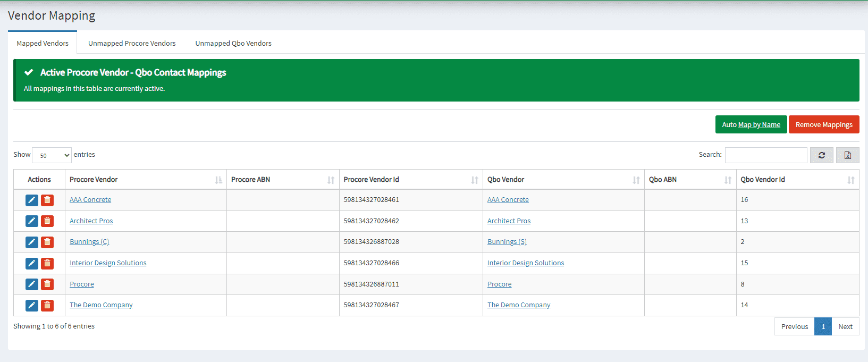868x362 pixels.
Task: Click the Auto Map by Name button
Action: [x=751, y=125]
